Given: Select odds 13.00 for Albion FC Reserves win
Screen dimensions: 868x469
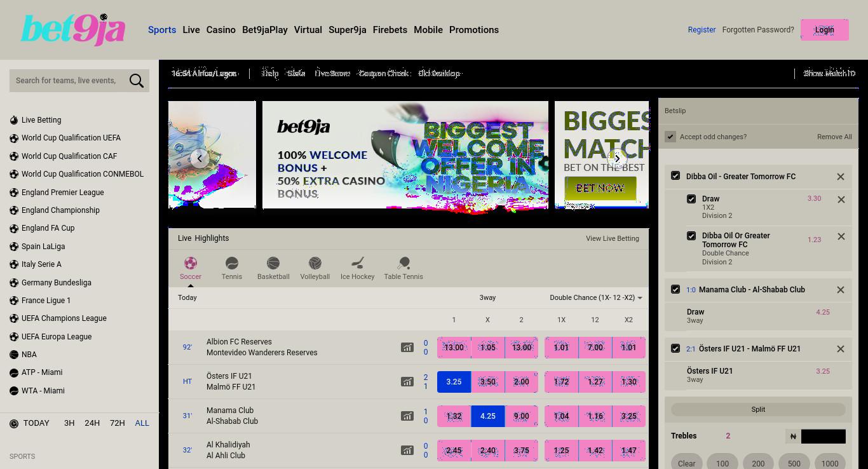Looking at the screenshot, I should [454, 348].
